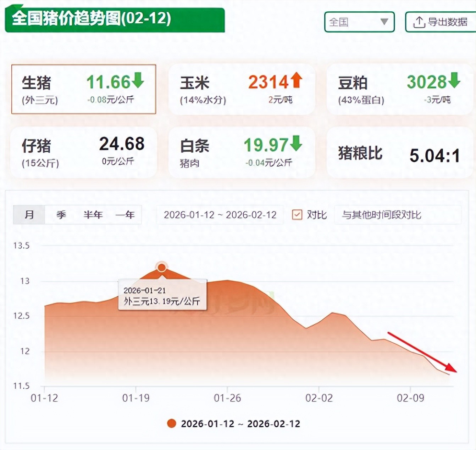
Task: Expand 与其他时间段对比 selector
Action: [x=397, y=215]
